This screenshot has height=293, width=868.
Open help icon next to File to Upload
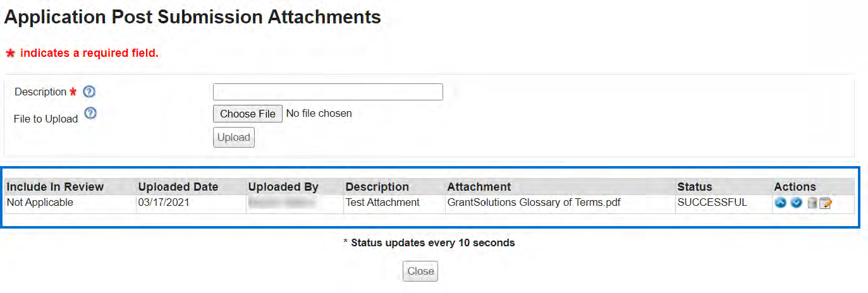click(90, 114)
